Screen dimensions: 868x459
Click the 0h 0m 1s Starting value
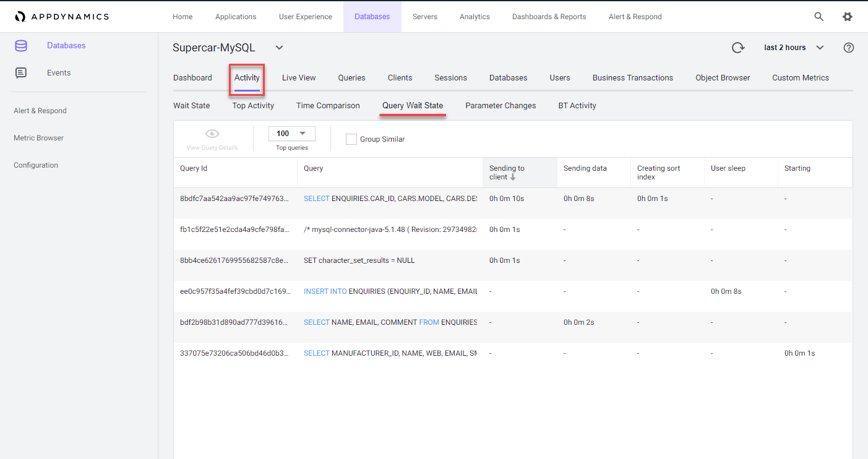click(800, 353)
